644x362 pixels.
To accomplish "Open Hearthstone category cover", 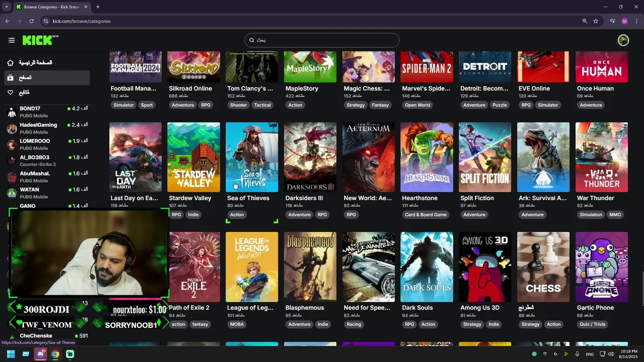I will (x=427, y=157).
